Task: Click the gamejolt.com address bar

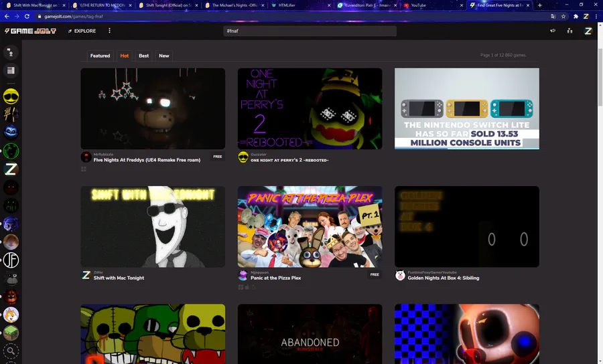Action: point(292,16)
